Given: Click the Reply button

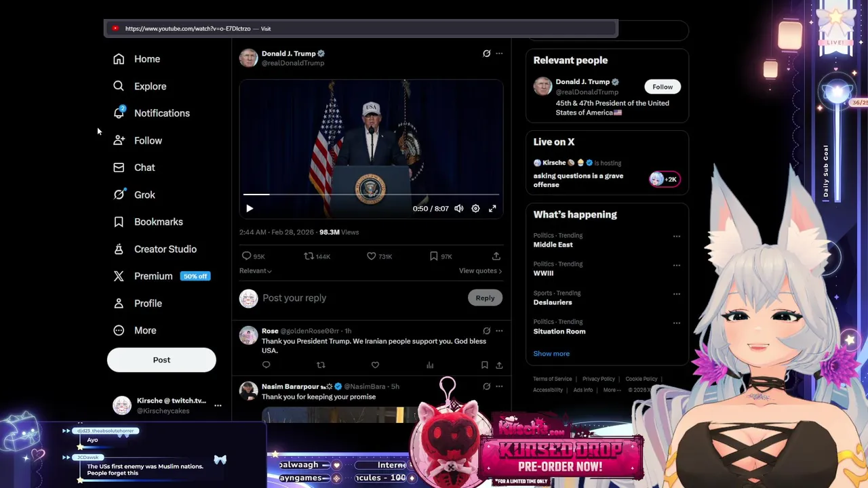Looking at the screenshot, I should pyautogui.click(x=485, y=298).
